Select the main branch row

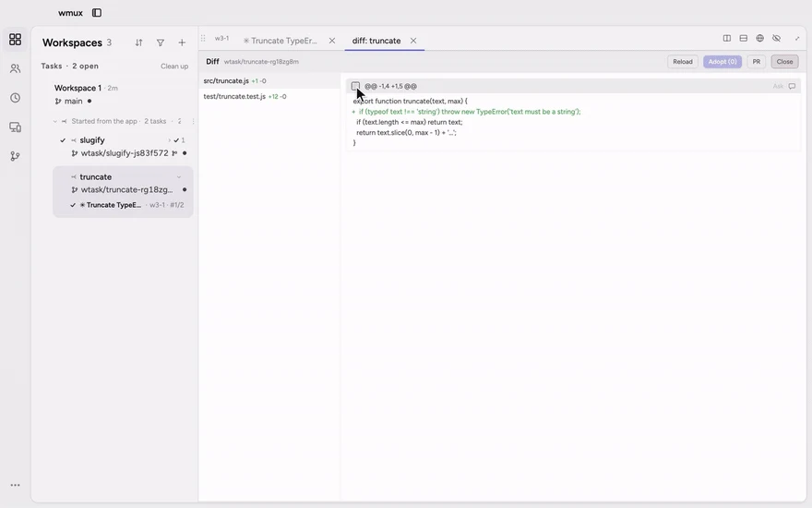[x=73, y=101]
